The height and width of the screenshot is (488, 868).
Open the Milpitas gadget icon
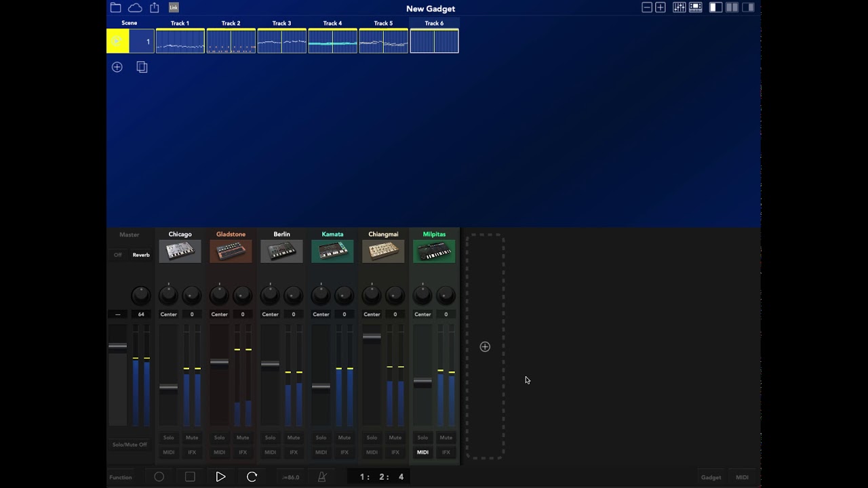[434, 251]
